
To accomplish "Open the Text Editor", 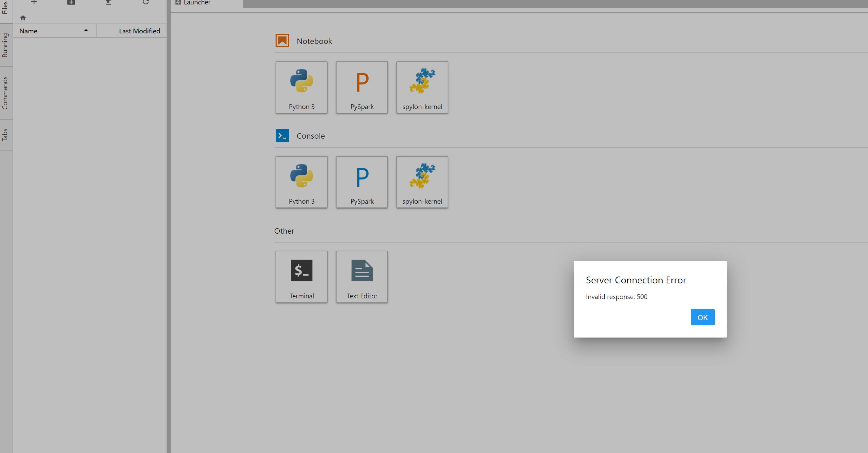I will point(361,276).
